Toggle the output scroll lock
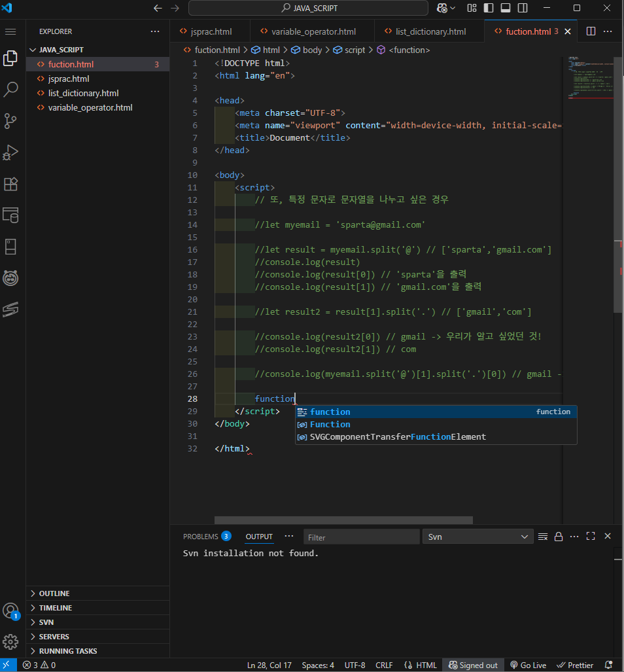The height and width of the screenshot is (672, 624). [x=559, y=537]
